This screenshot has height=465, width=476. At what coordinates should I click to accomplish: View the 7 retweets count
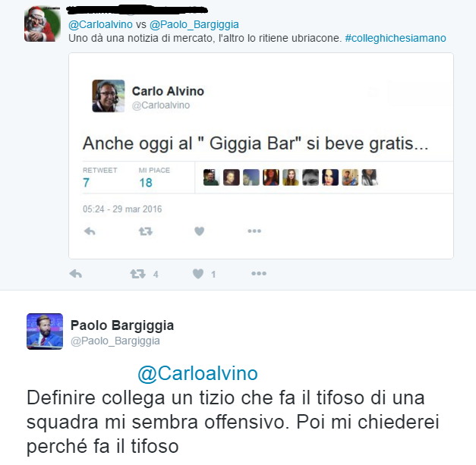87,183
